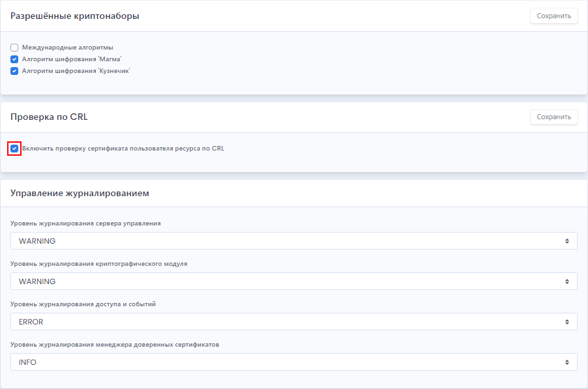Click the 'Разрешённые криптонаборы' section heading
Screen dimensions: 588x389
(x=74, y=16)
